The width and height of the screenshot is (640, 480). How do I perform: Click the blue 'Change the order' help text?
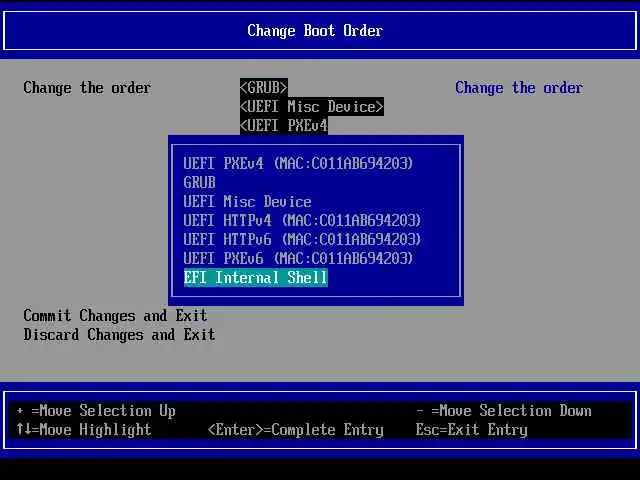(x=519, y=88)
